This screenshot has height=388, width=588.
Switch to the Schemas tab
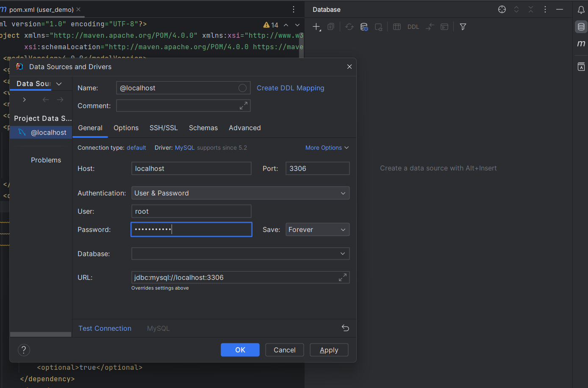tap(203, 128)
